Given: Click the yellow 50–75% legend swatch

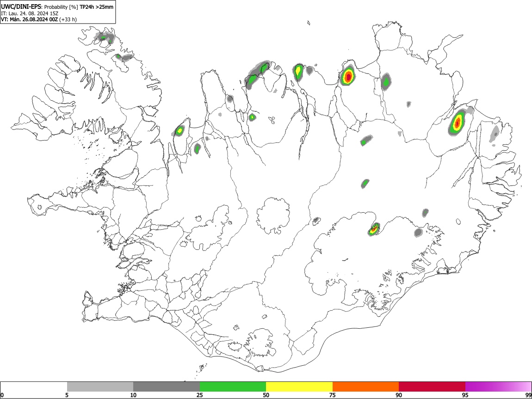Looking at the screenshot, I should (x=299, y=387).
